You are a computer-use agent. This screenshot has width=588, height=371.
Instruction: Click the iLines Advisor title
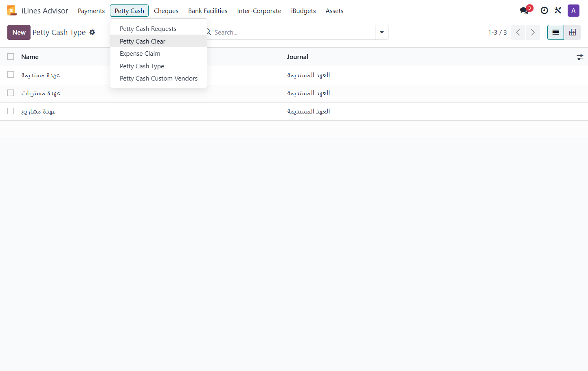[45, 11]
